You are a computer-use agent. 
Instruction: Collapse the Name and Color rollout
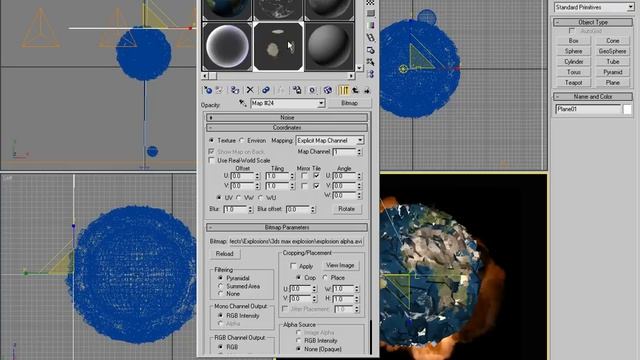[593, 97]
